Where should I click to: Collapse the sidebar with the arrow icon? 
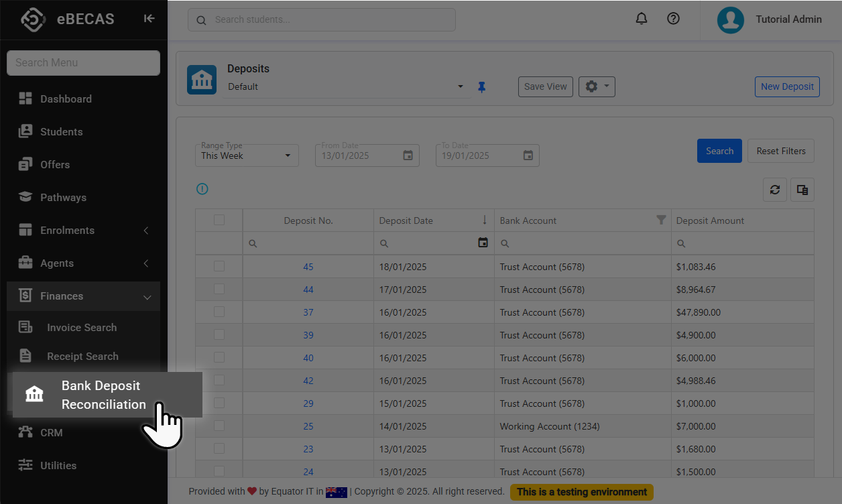click(149, 19)
